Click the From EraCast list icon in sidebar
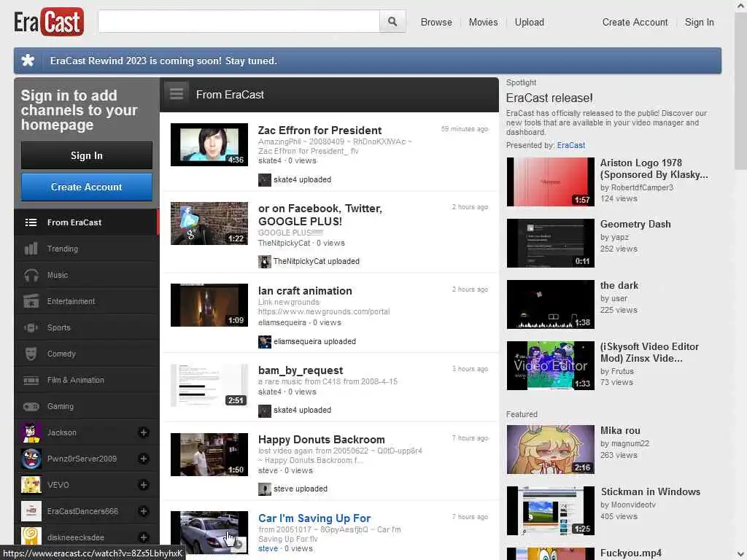The width and height of the screenshot is (747, 560). click(31, 222)
